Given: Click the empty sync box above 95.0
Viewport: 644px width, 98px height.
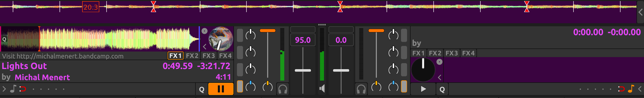Looking at the screenshot, I should tap(303, 30).
